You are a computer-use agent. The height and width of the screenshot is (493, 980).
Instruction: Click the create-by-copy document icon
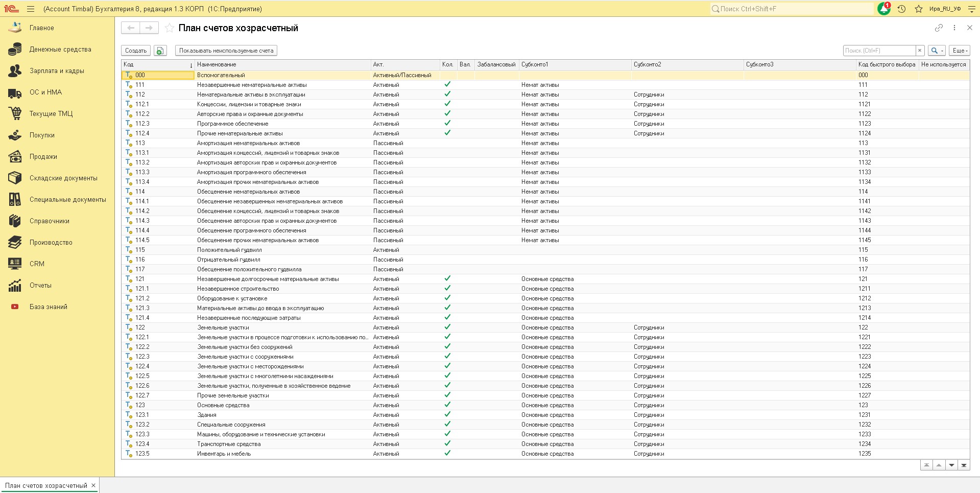coord(160,51)
